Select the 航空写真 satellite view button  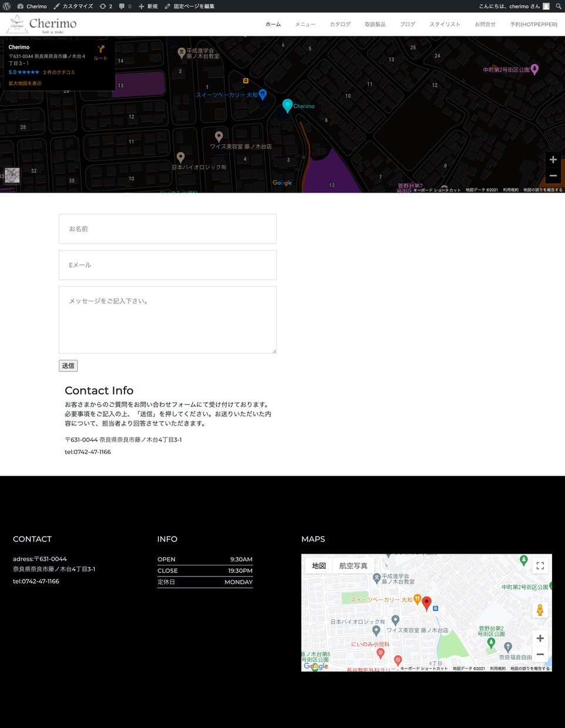[353, 566]
